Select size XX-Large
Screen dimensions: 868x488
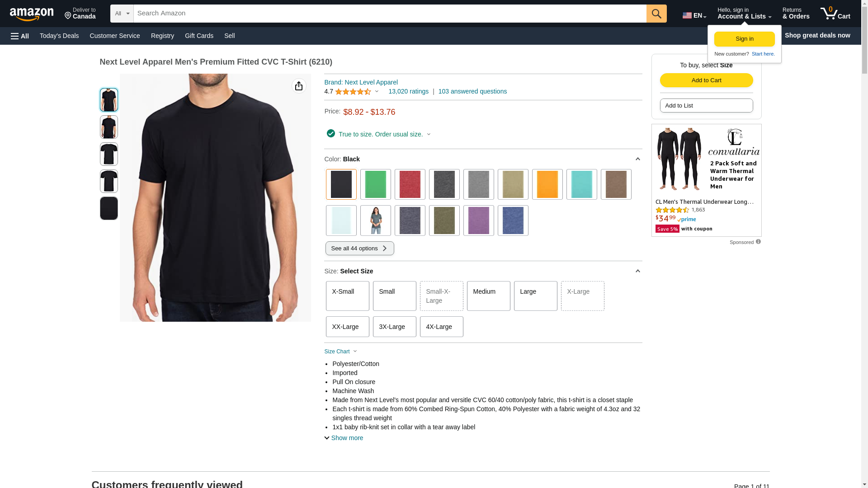coord(347,327)
